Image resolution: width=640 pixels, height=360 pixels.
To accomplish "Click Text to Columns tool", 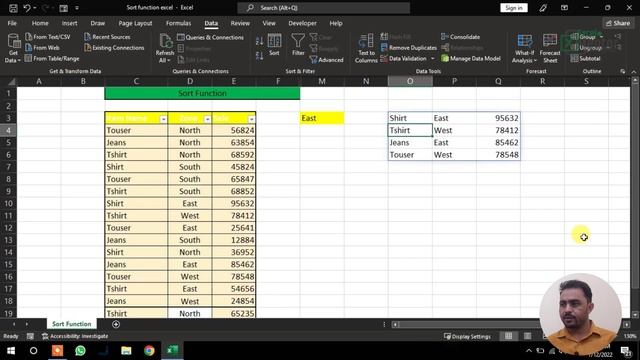I will click(366, 48).
